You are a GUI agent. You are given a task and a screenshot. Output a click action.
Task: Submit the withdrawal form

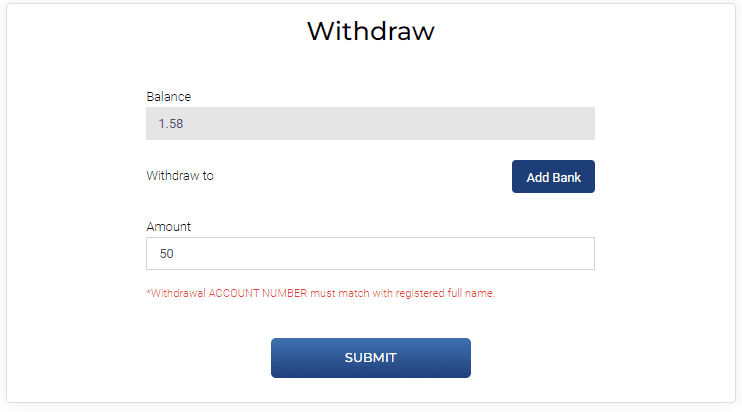tap(371, 358)
